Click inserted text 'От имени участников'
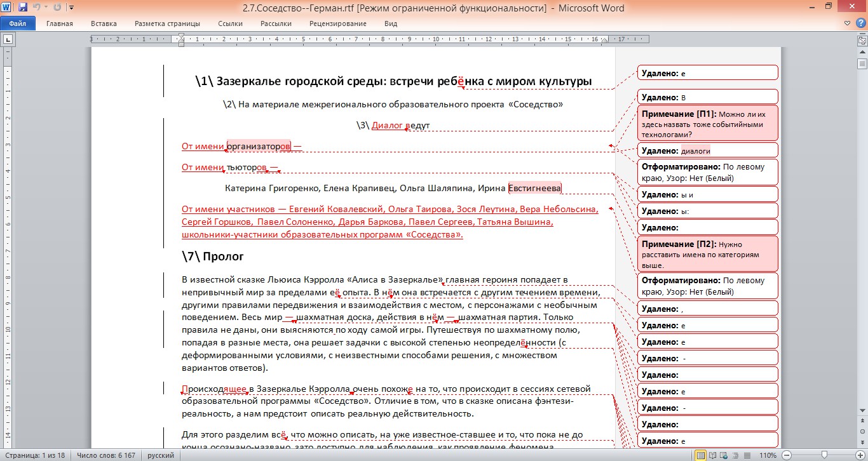The height and width of the screenshot is (461, 868). [x=229, y=209]
